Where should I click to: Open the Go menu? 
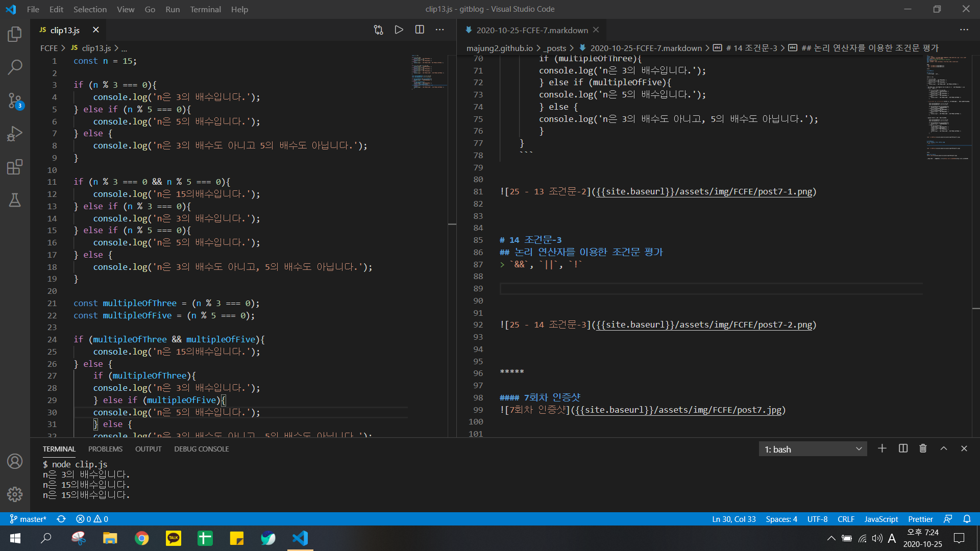[x=150, y=9]
